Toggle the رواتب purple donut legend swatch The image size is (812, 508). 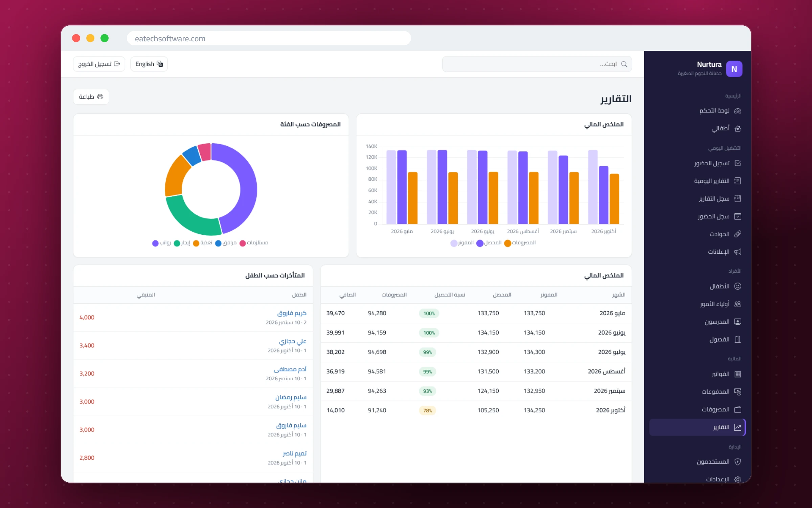pos(155,243)
